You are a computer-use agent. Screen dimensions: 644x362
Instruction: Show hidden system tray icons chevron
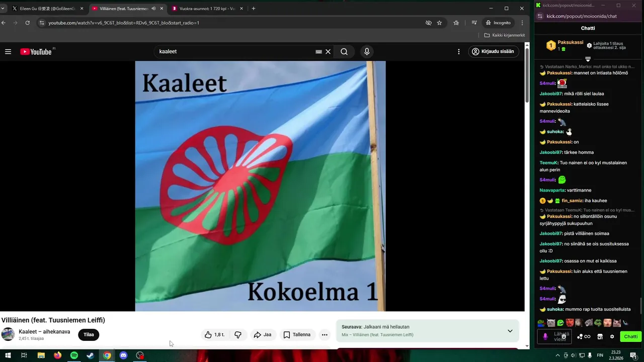(x=557, y=355)
